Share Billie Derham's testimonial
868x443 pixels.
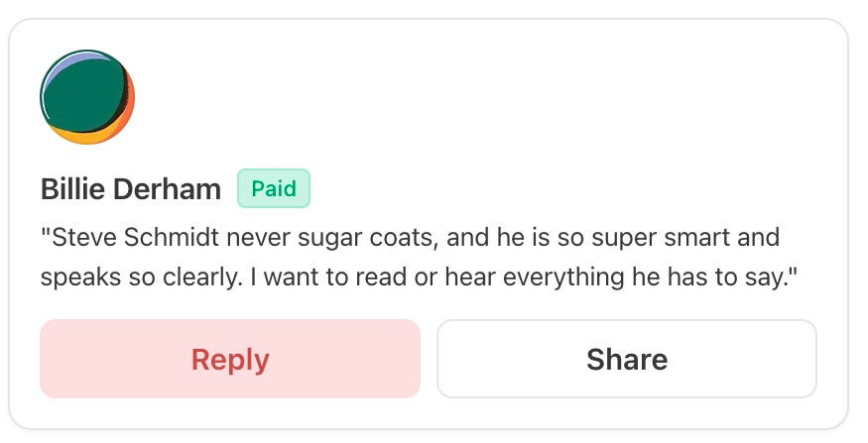[x=626, y=359]
